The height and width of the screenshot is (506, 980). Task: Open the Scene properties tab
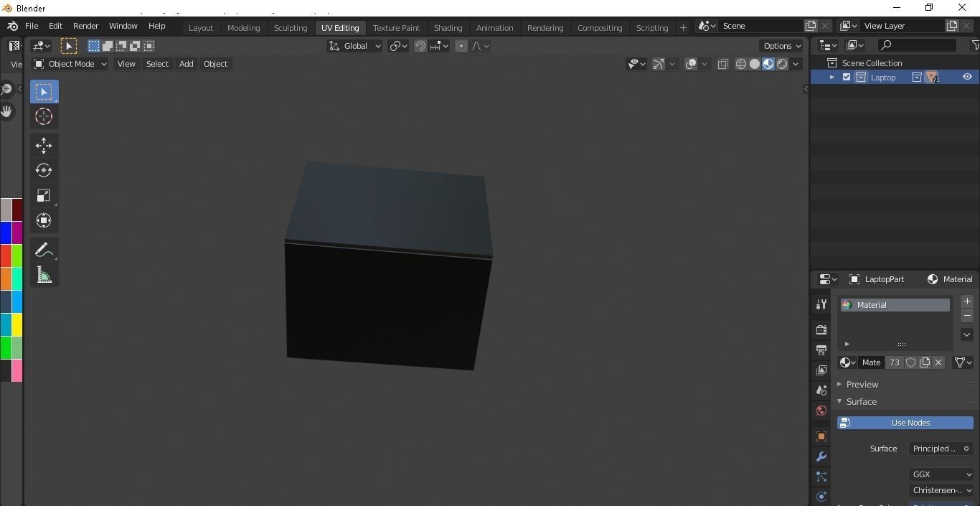(821, 390)
